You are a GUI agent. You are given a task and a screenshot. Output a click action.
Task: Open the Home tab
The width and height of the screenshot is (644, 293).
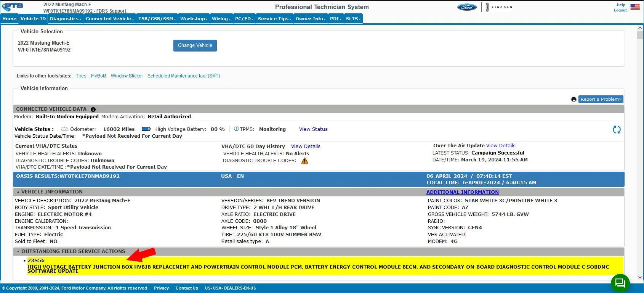coord(10,19)
